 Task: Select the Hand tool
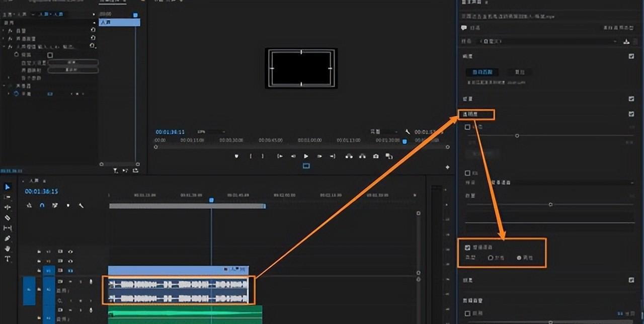(8, 249)
